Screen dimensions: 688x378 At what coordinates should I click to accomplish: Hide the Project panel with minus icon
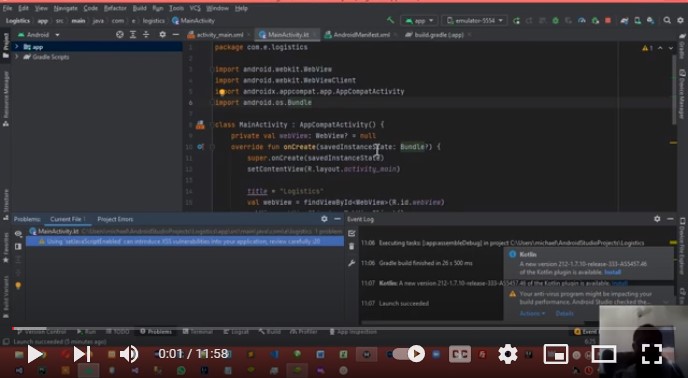click(x=176, y=34)
